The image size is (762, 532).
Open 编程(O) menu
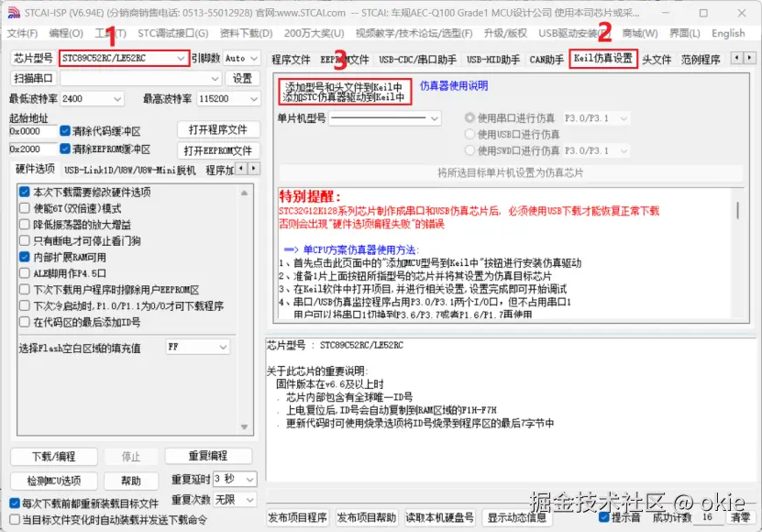pos(66,33)
